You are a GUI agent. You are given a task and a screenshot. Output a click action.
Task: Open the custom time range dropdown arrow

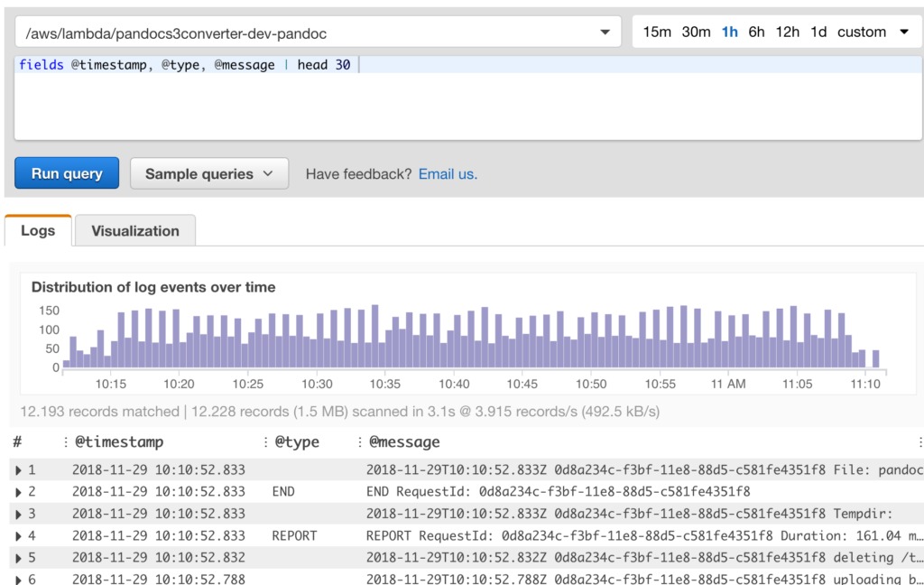click(x=904, y=32)
